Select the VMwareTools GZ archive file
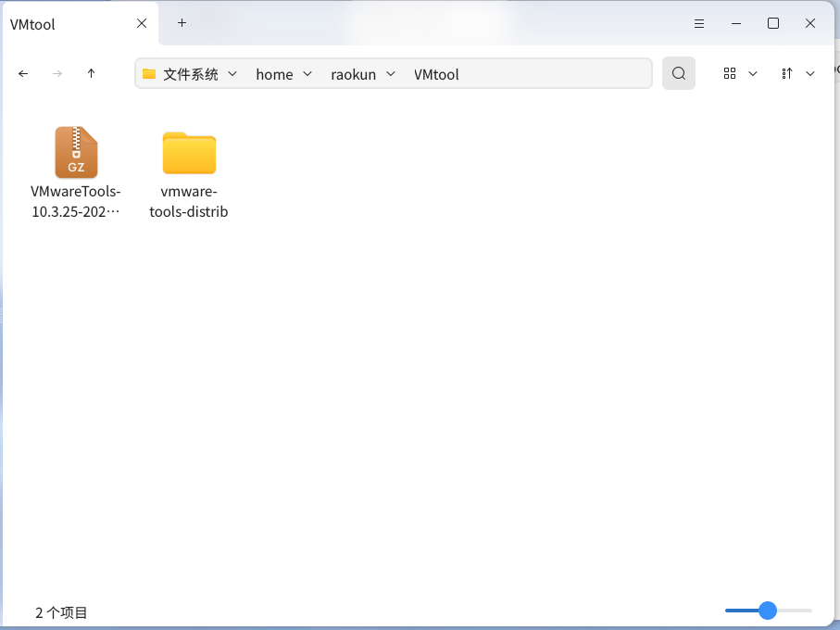 pyautogui.click(x=76, y=152)
